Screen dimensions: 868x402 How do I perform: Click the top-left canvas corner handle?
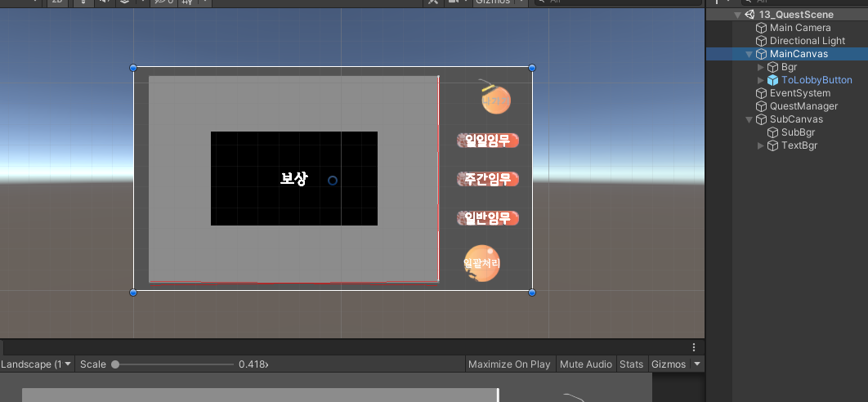pyautogui.click(x=133, y=68)
